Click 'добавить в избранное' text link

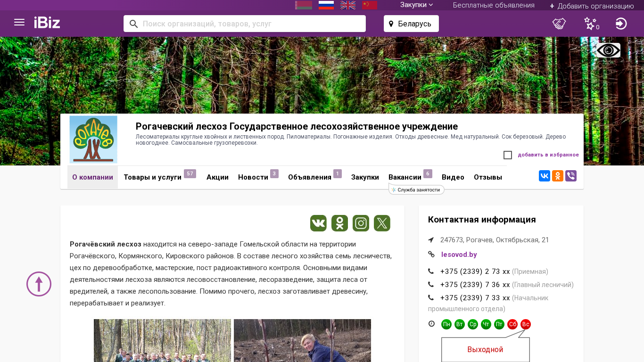[x=548, y=155]
